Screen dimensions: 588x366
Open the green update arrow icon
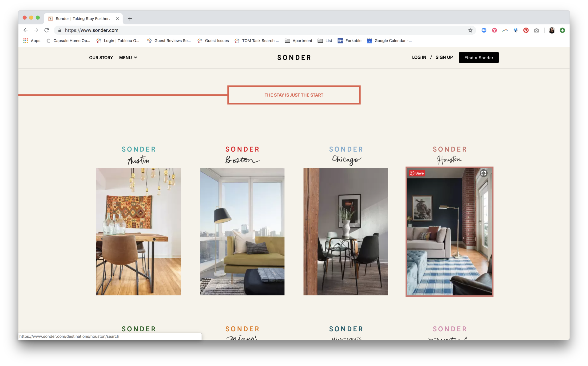[x=562, y=30]
